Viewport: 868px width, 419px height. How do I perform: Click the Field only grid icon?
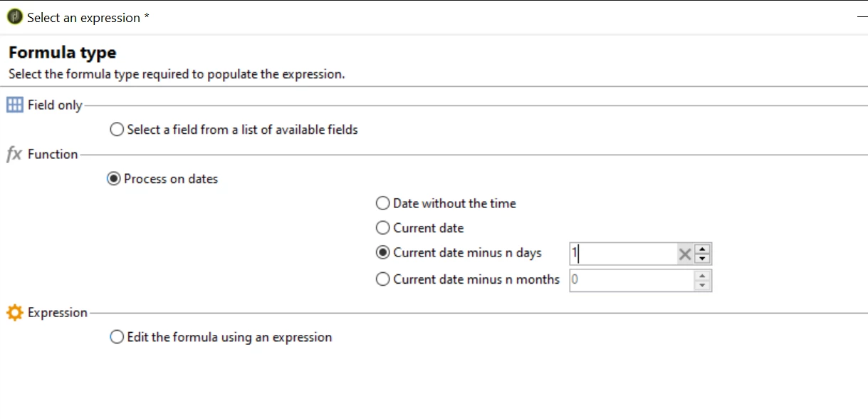15,105
